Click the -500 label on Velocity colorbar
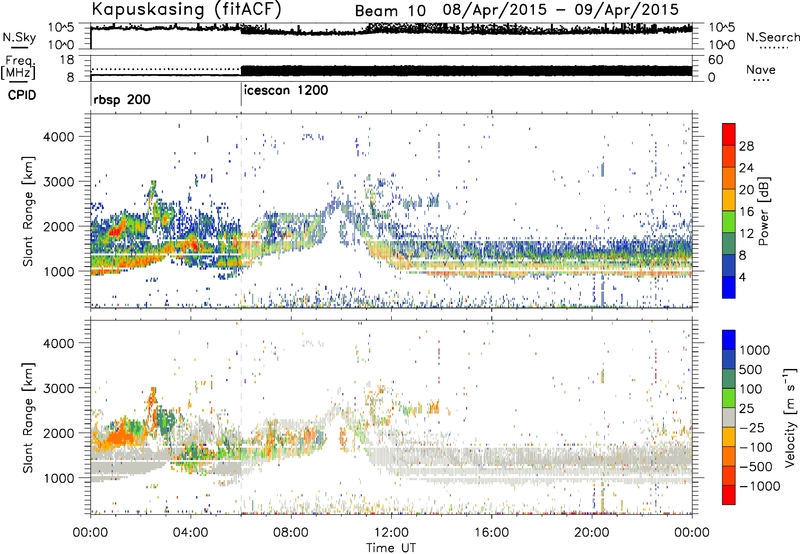Viewport: 800px width, 554px height. click(x=756, y=467)
